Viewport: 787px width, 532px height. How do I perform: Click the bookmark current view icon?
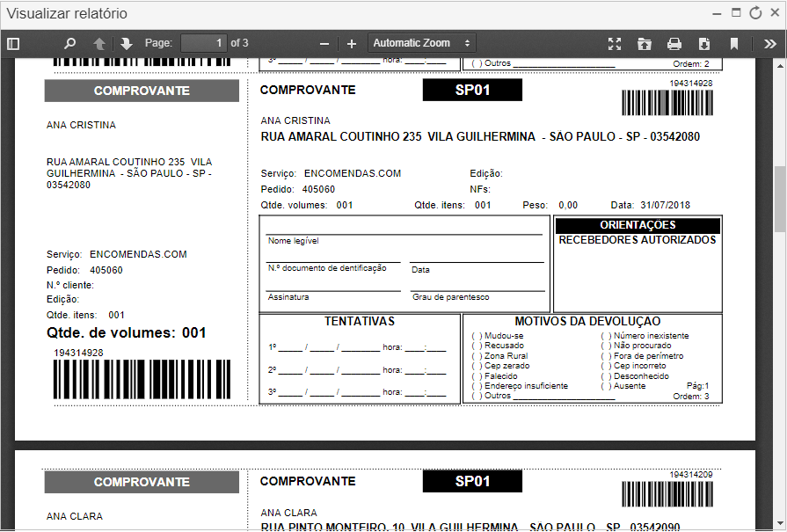[733, 44]
